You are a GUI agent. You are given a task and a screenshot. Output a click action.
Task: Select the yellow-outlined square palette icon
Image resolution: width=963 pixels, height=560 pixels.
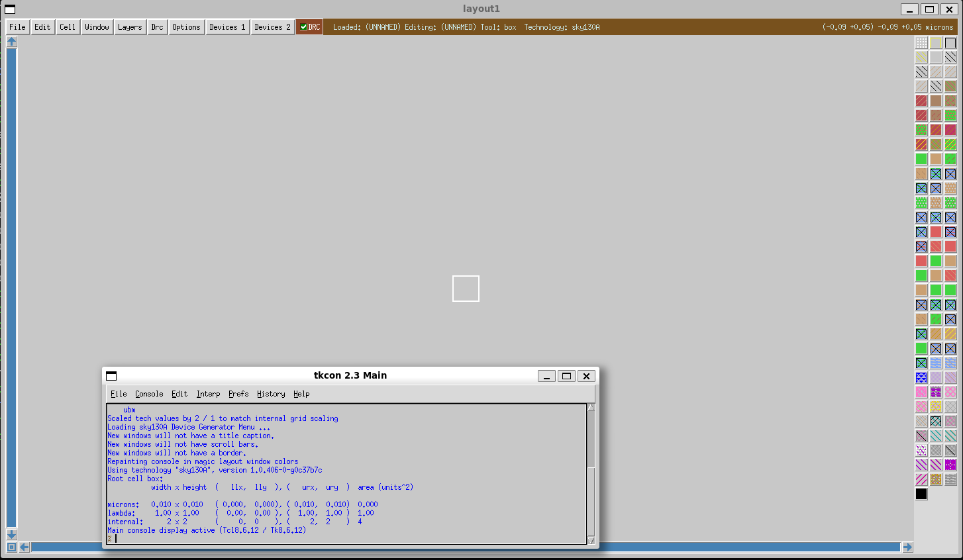(x=936, y=42)
